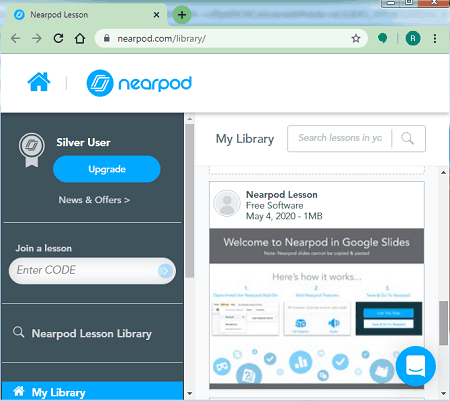Screen dimensions: 450x401
Task: Click the Free Software text
Action: (275, 205)
